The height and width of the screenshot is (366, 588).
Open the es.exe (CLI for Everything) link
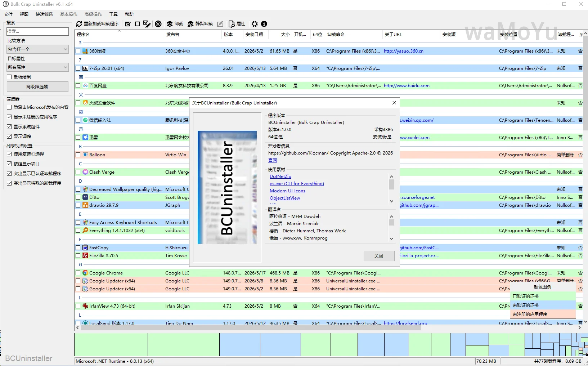(297, 184)
